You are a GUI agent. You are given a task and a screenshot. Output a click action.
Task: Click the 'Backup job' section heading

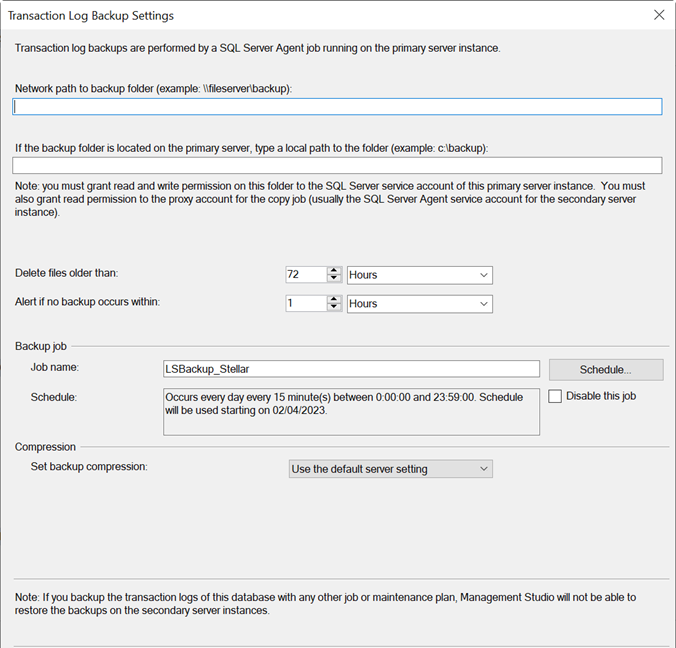41,346
